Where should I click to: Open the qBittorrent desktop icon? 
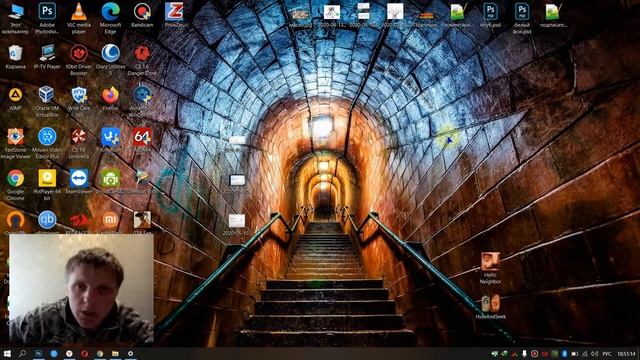pos(47,220)
